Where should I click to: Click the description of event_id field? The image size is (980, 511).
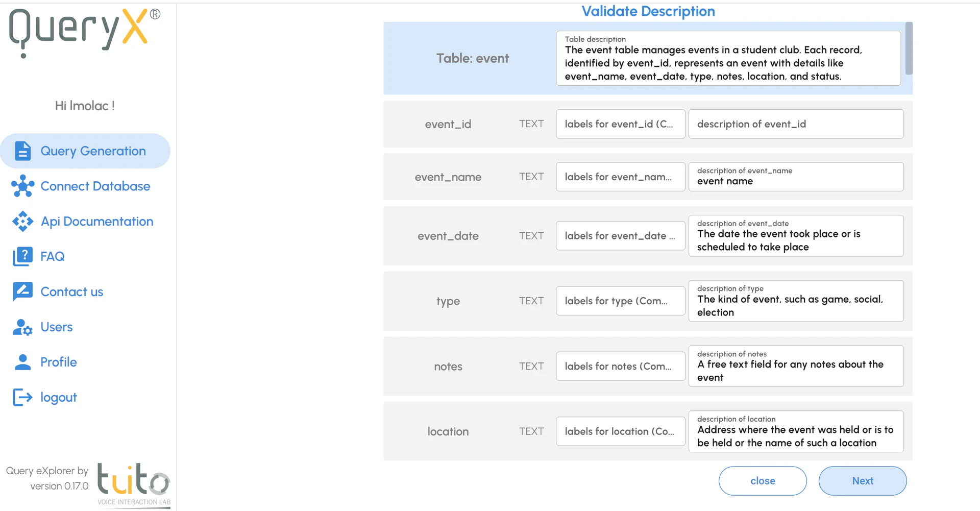795,124
